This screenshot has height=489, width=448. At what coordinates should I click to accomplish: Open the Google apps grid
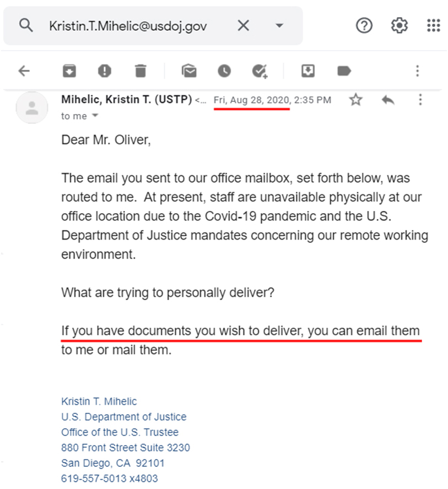[434, 25]
